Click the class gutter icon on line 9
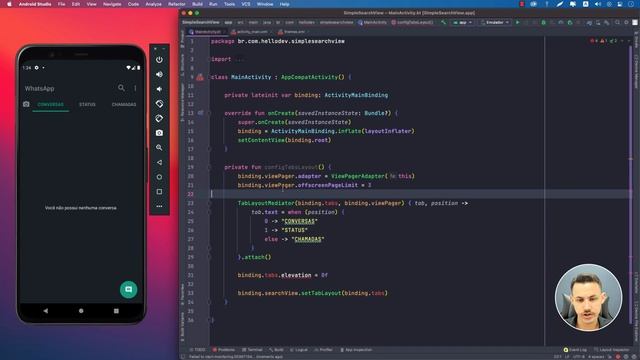 [200, 77]
